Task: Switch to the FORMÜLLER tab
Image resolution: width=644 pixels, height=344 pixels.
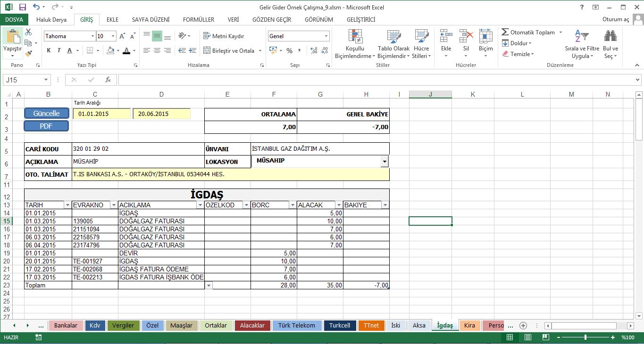Action: coord(199,20)
